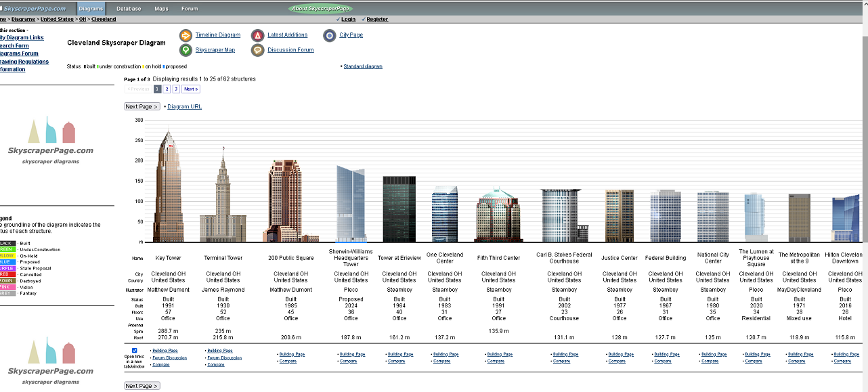This screenshot has height=392, width=868.
Task: Click the bottom 'Next Page >' button
Action: [x=142, y=386]
